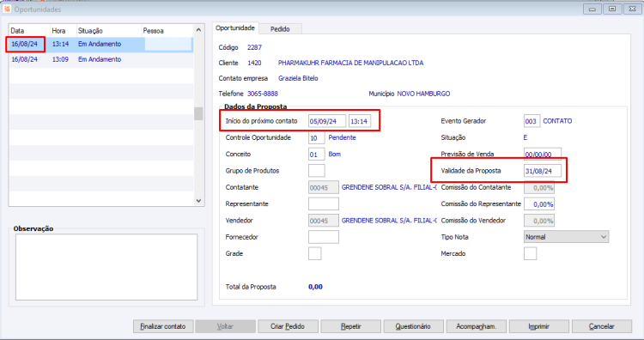The width and height of the screenshot is (644, 340).
Task: Open the Tipo Nota dropdown
Action: (x=566, y=237)
